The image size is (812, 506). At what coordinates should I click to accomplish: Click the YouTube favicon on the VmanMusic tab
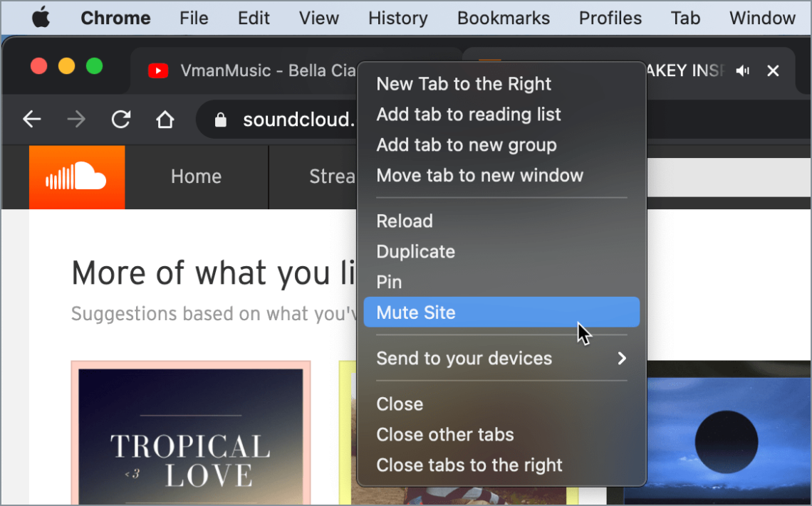[157, 70]
